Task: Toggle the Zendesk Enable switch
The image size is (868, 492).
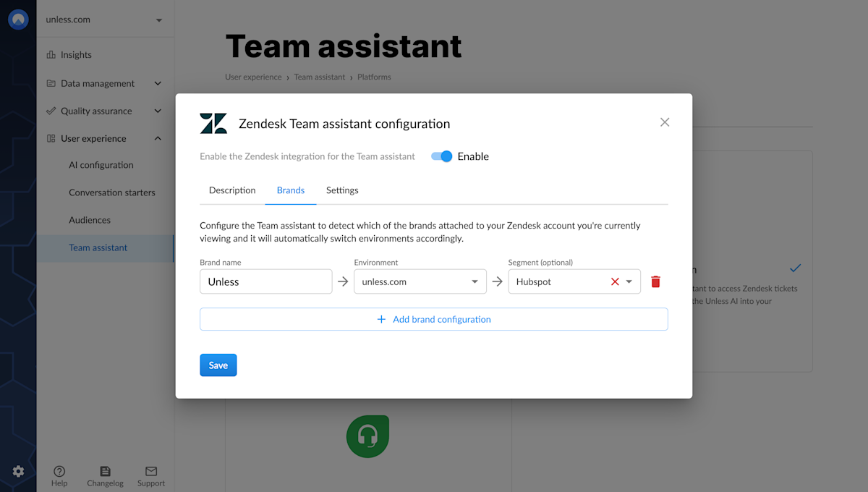Action: [x=442, y=156]
